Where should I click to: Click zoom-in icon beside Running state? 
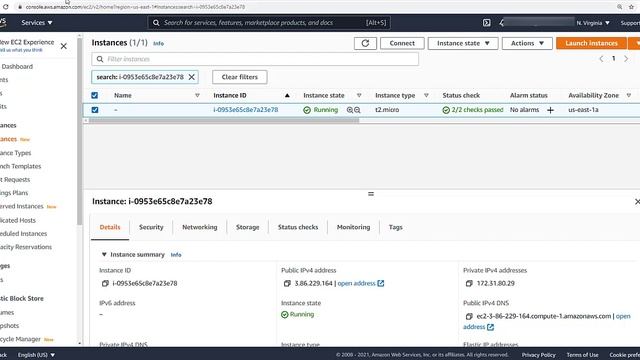(x=350, y=110)
